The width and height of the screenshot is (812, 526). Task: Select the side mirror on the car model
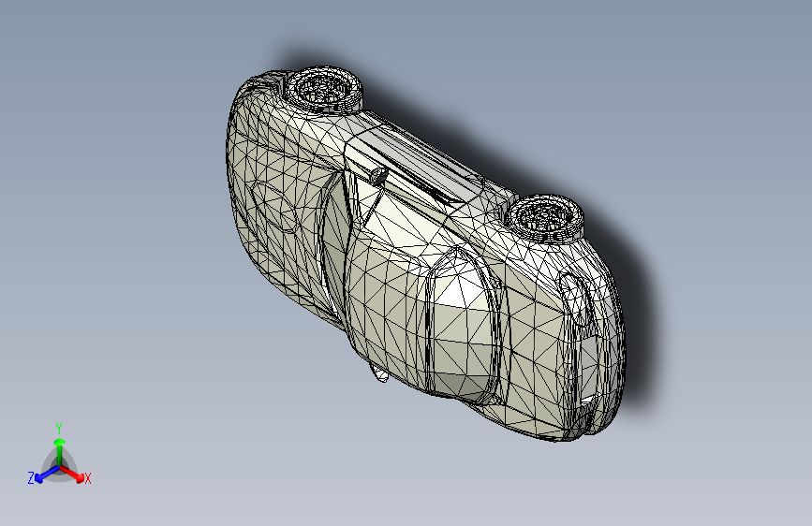click(378, 176)
